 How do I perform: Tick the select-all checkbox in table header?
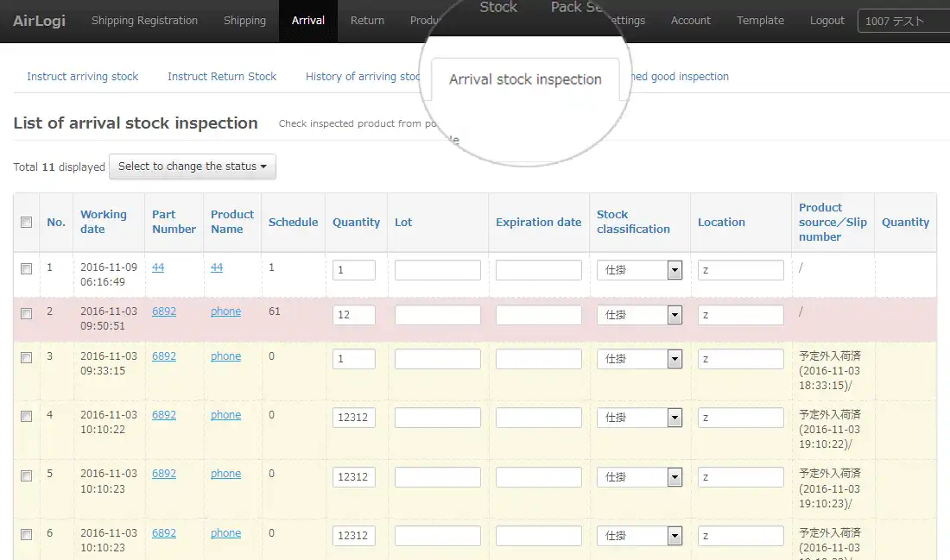coord(27,222)
